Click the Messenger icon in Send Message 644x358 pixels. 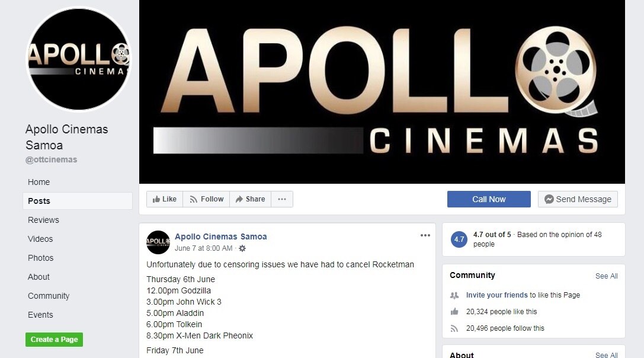(x=549, y=199)
